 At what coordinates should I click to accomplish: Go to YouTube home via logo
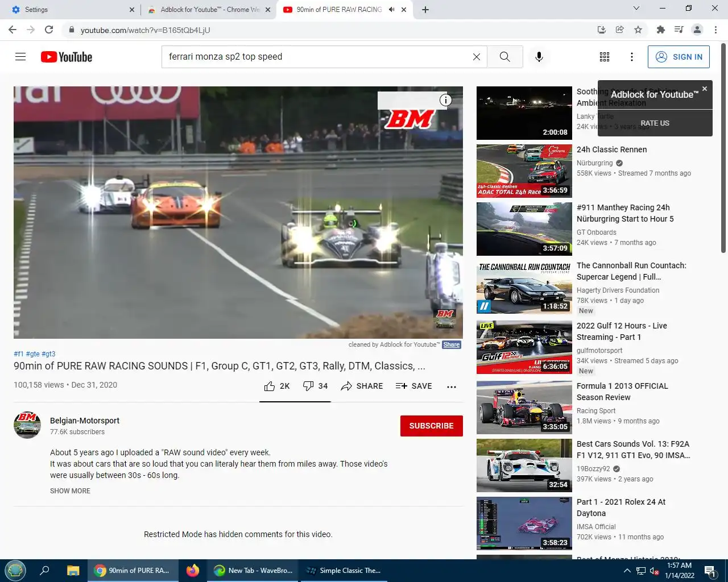point(67,57)
